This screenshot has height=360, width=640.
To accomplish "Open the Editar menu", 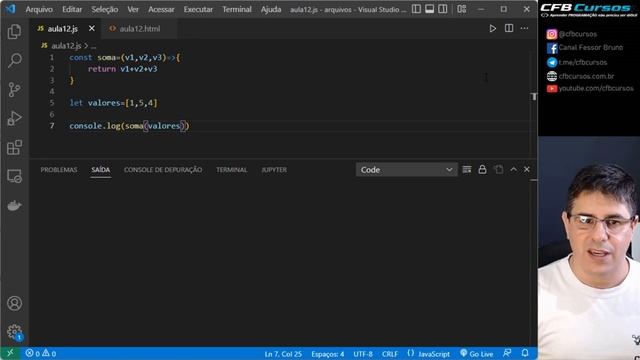I will (x=72, y=9).
